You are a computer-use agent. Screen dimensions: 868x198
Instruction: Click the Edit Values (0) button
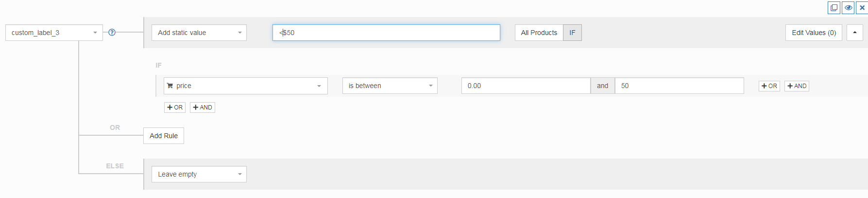click(814, 33)
